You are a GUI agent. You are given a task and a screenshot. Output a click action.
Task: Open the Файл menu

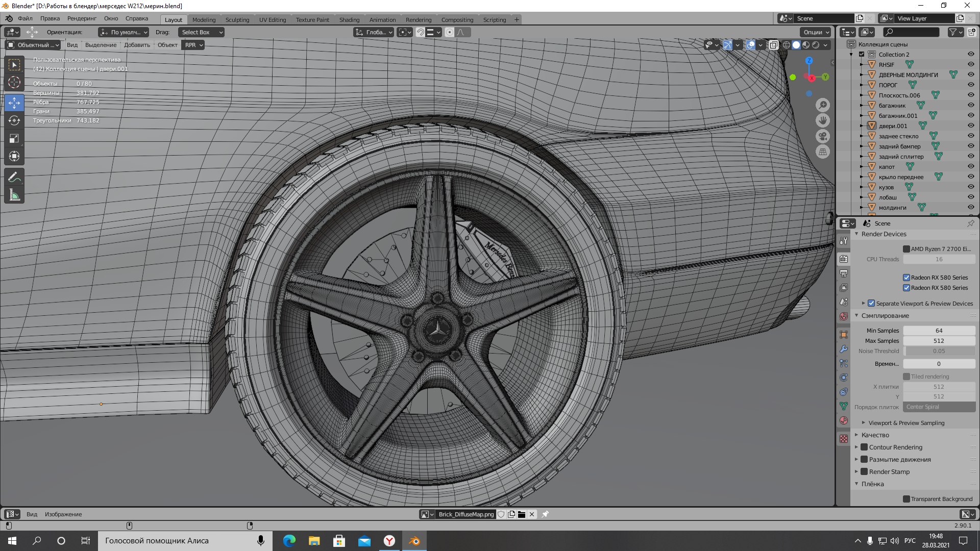[25, 18]
